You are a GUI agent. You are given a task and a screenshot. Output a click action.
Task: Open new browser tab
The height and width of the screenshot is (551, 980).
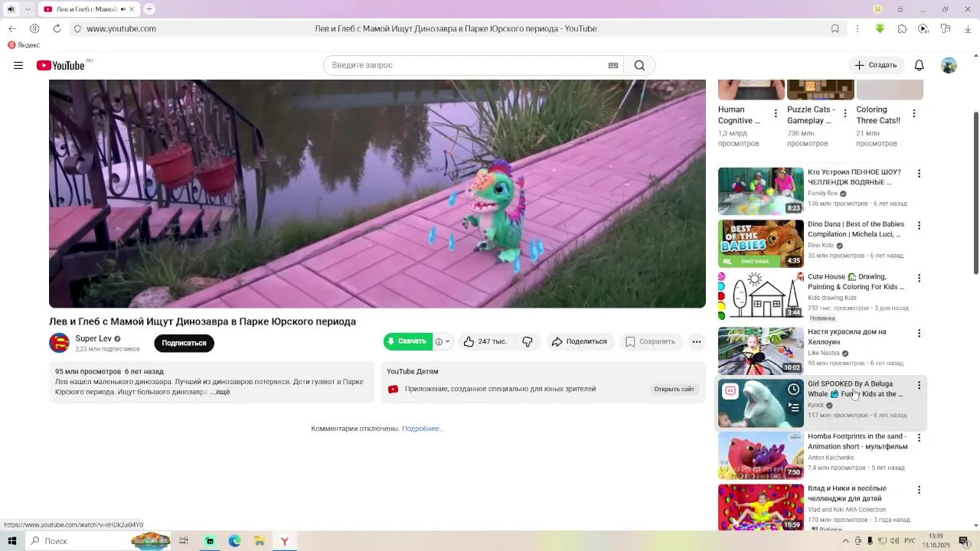[x=149, y=9]
